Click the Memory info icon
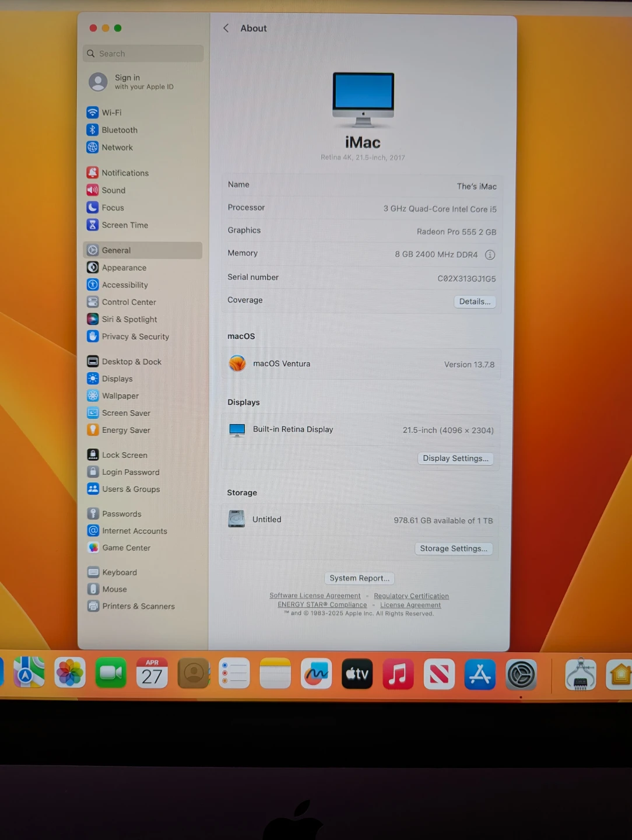The width and height of the screenshot is (632, 840). (490, 255)
